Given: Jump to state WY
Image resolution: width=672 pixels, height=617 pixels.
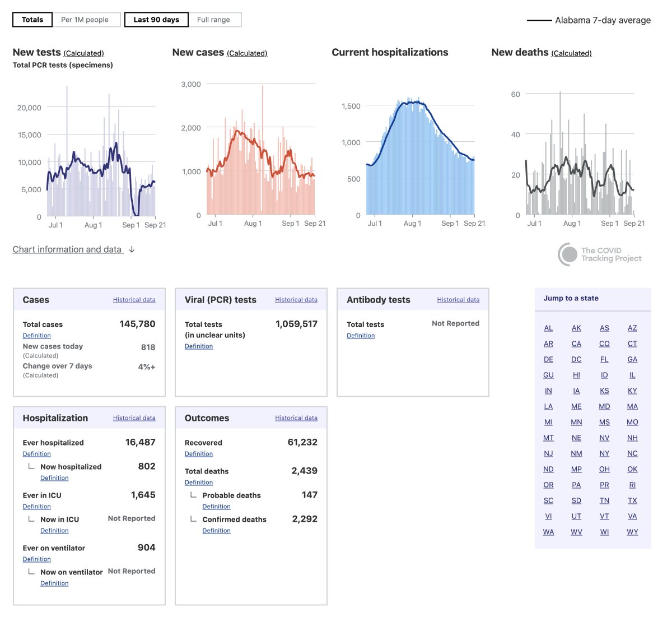Looking at the screenshot, I should pyautogui.click(x=632, y=532).
